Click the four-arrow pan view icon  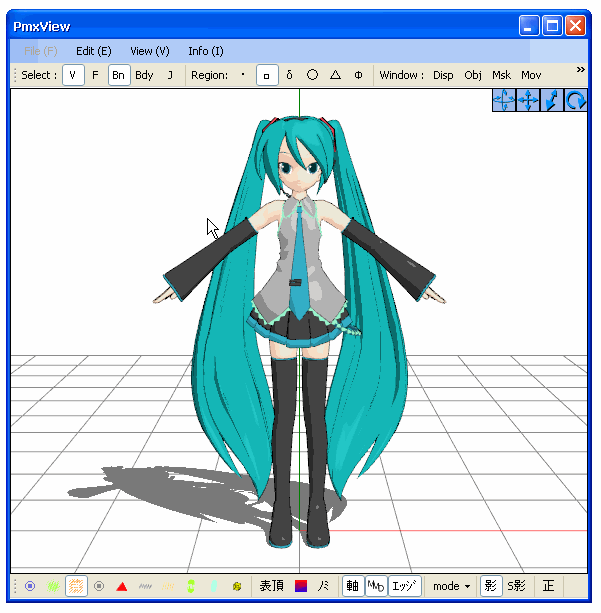point(528,100)
